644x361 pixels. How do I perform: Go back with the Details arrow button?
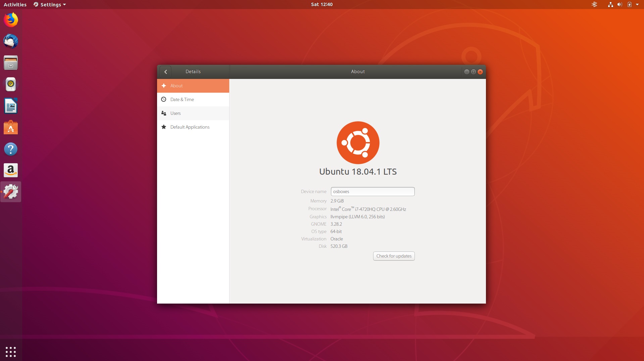click(x=165, y=72)
